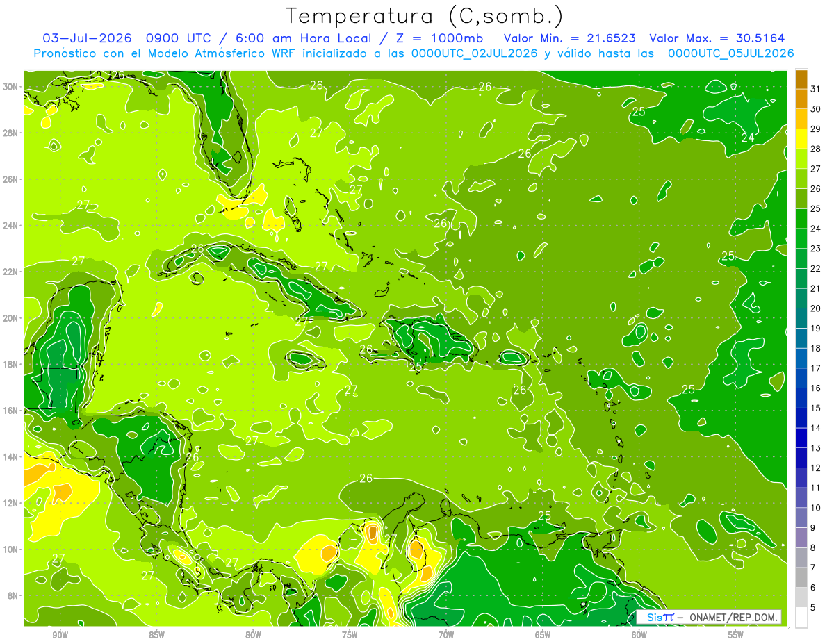The height and width of the screenshot is (644, 834).
Task: Select the "Z = 1000mb" pressure level text
Action: click(x=439, y=38)
